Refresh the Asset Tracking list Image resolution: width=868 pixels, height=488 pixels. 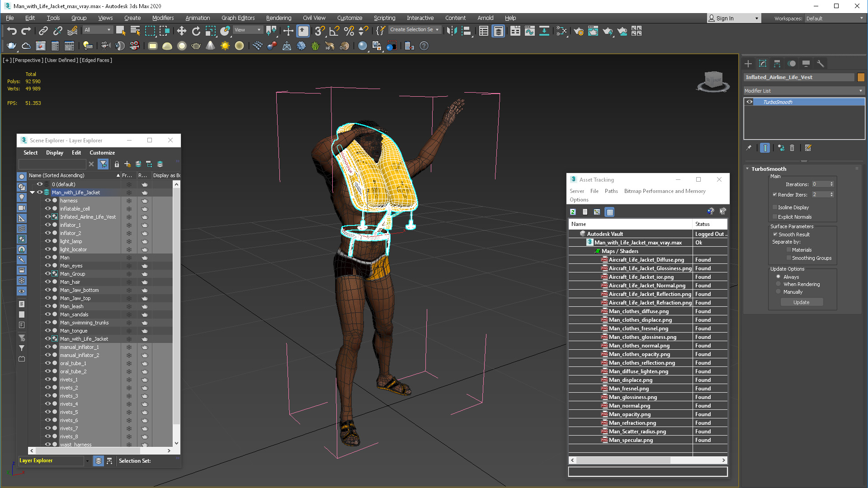(573, 212)
